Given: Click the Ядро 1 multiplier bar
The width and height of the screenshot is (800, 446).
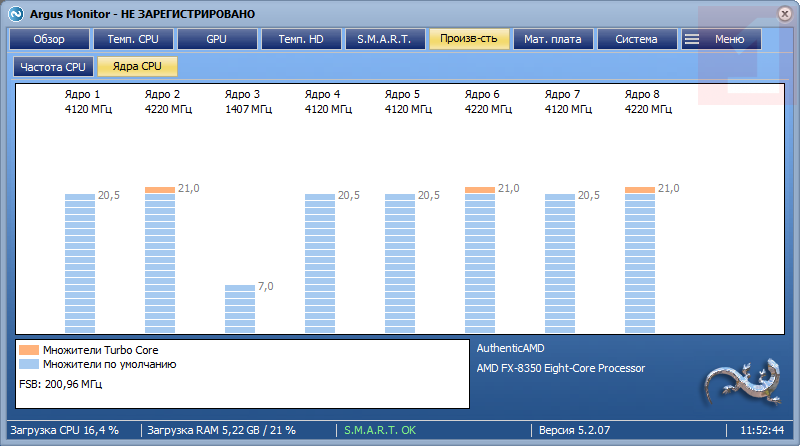Looking at the screenshot, I should click(80, 263).
